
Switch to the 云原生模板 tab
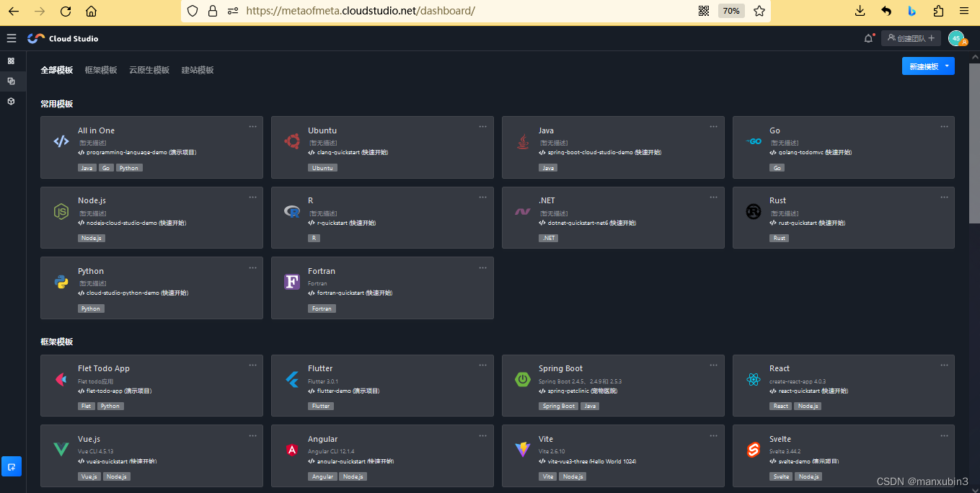[x=149, y=70]
